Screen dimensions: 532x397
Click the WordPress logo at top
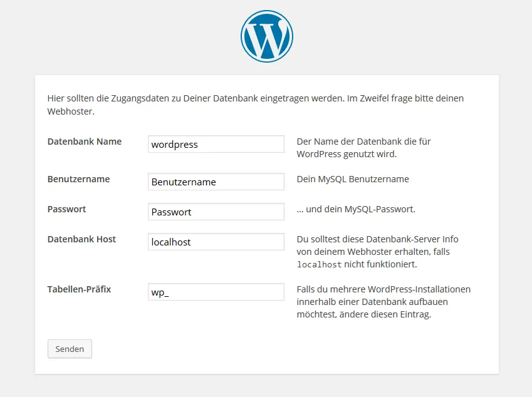267,36
